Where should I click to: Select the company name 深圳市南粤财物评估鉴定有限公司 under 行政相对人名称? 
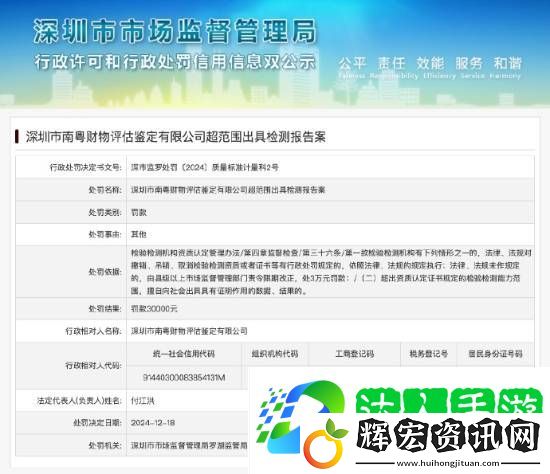click(189, 331)
